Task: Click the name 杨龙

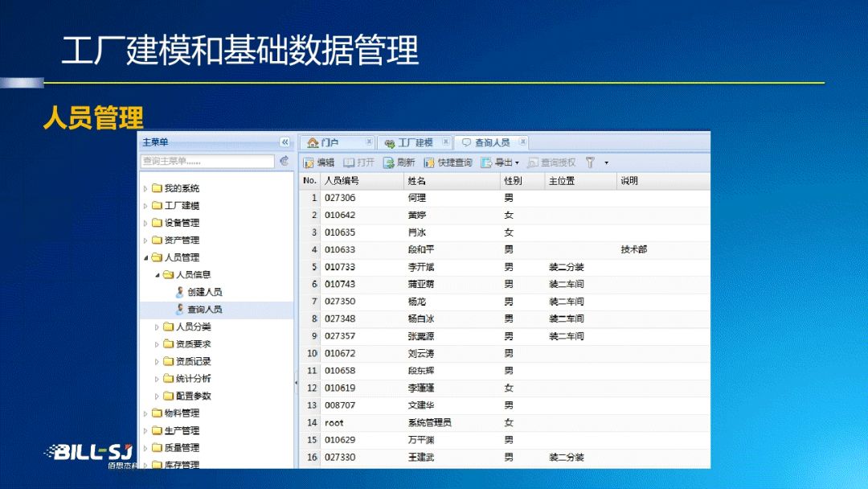Action: pyautogui.click(x=417, y=302)
